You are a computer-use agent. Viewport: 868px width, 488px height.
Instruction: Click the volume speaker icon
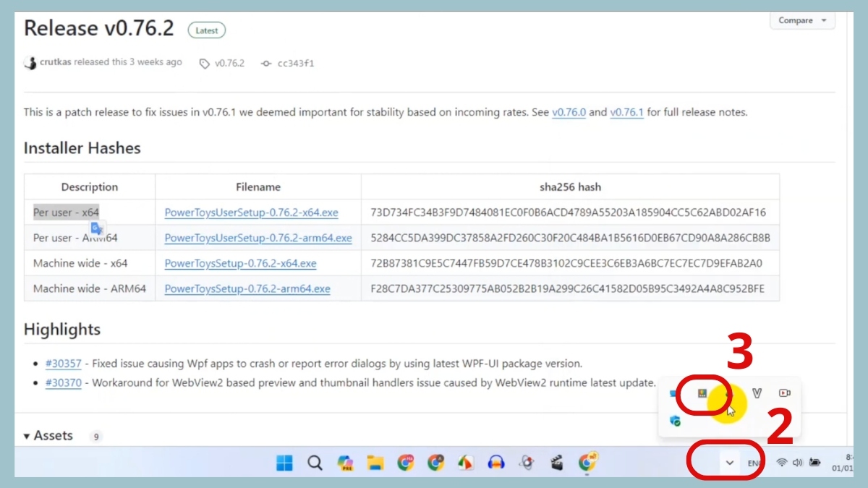(797, 463)
